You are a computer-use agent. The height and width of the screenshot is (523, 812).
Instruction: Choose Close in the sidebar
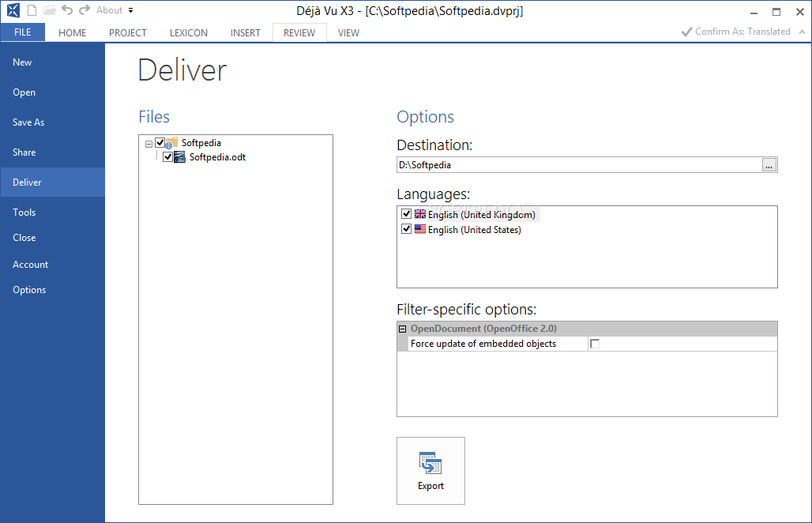pyautogui.click(x=52, y=238)
